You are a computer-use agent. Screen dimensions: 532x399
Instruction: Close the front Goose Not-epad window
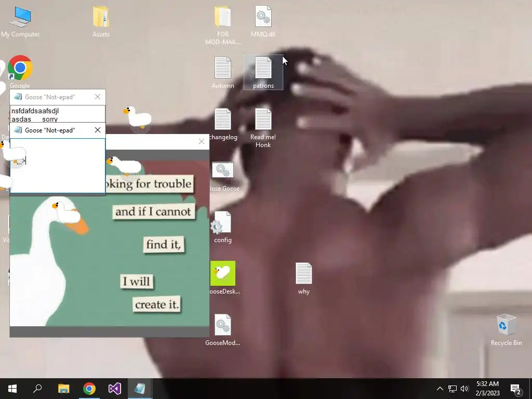coord(98,130)
